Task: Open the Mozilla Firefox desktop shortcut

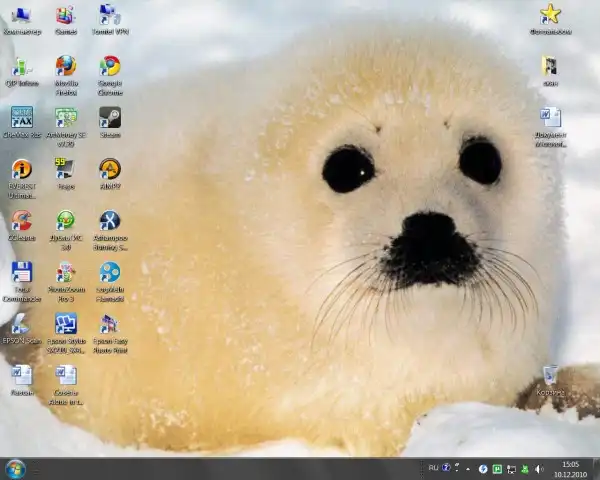Action: click(x=65, y=66)
